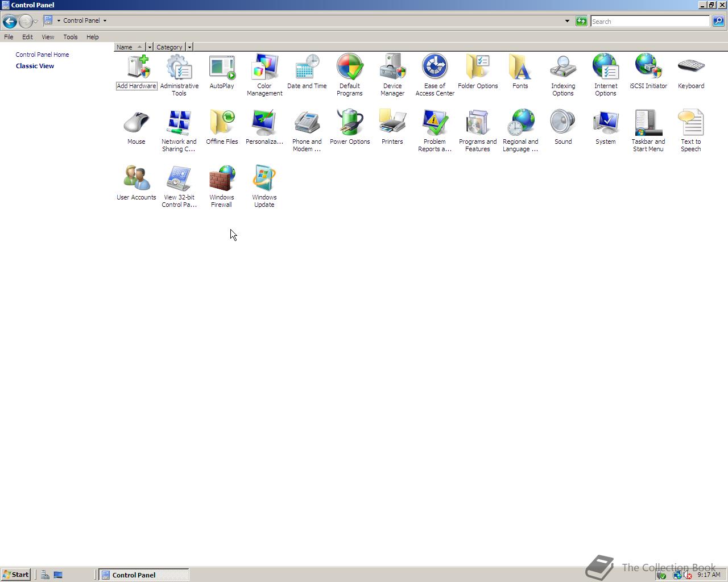The image size is (728, 582).
Task: Open Phone and Modem Options
Action: (x=307, y=131)
